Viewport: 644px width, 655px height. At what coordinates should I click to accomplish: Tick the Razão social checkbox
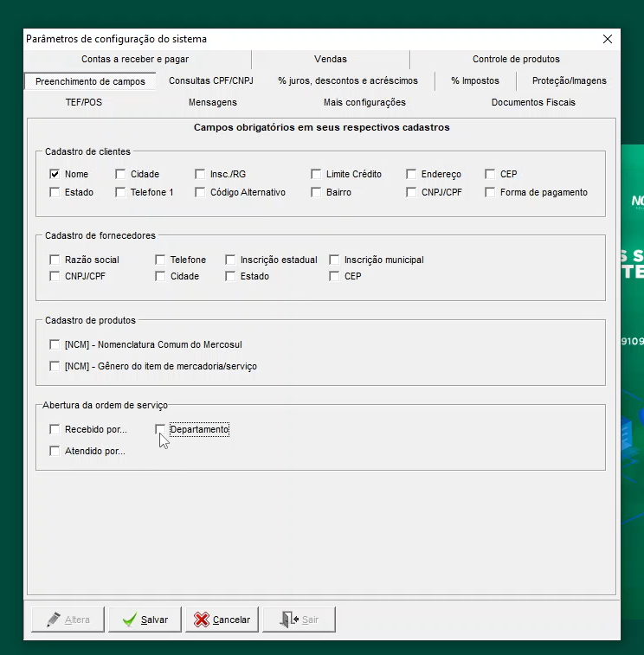point(55,260)
